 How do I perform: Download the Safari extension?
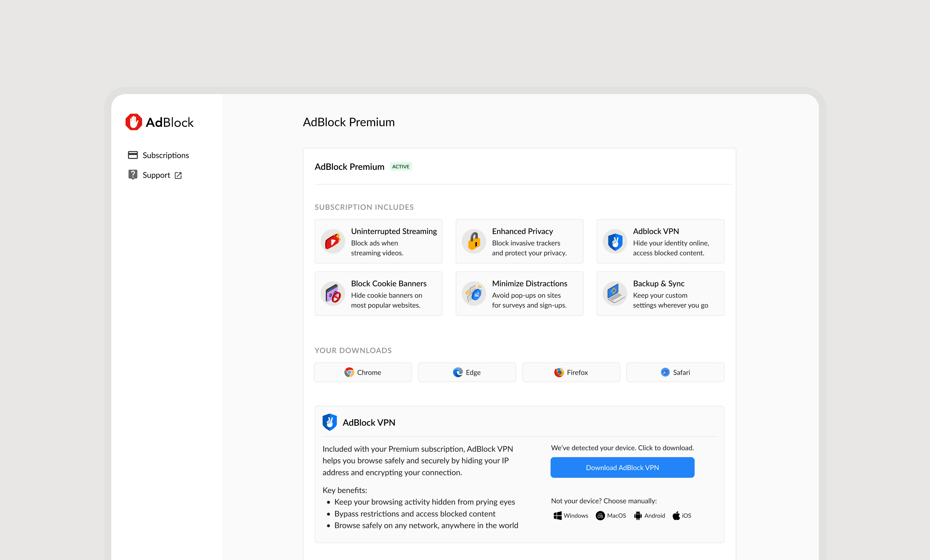click(x=675, y=372)
